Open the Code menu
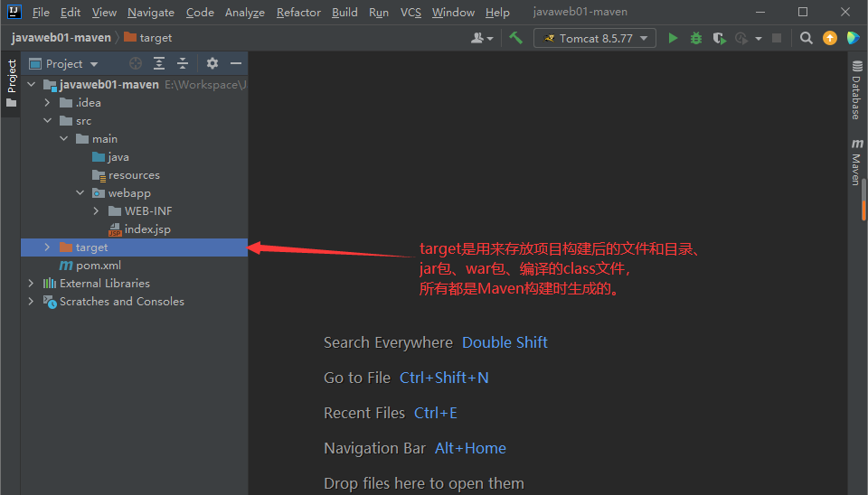 pos(200,12)
